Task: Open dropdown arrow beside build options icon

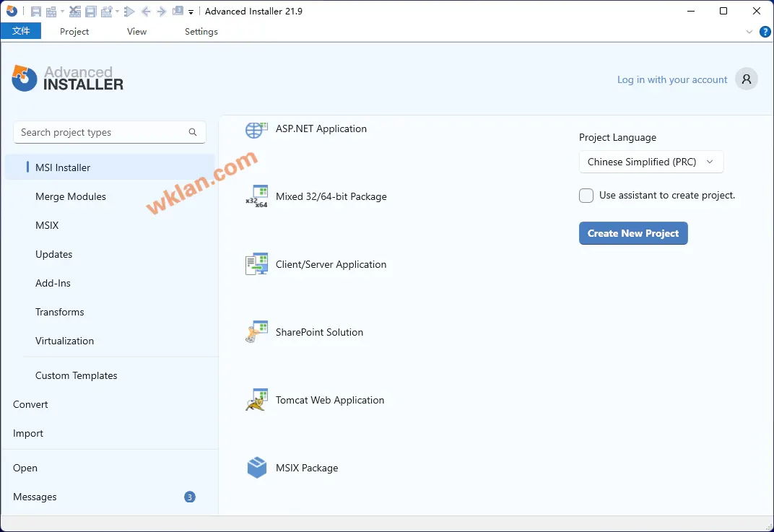Action: [118, 12]
